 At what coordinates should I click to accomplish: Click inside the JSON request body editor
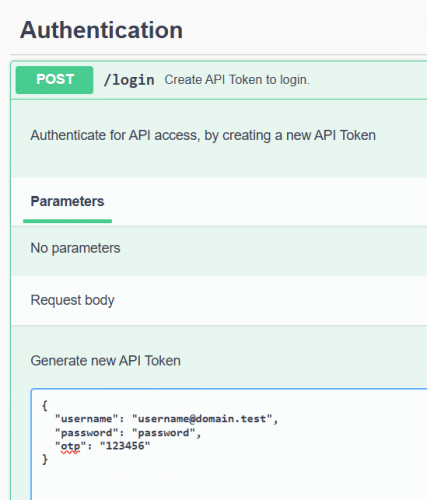pos(229,444)
